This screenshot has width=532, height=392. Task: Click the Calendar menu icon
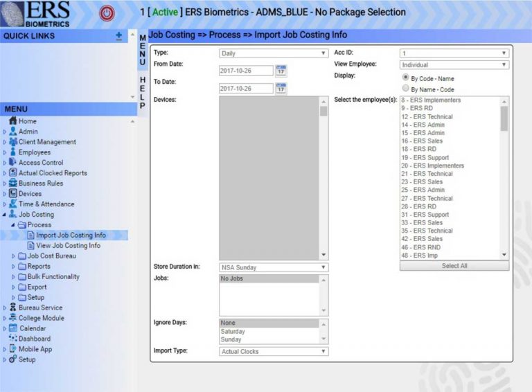pyautogui.click(x=13, y=328)
